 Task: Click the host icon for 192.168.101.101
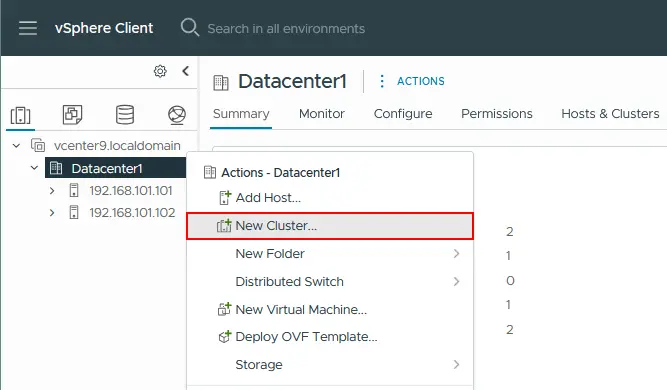(x=74, y=190)
